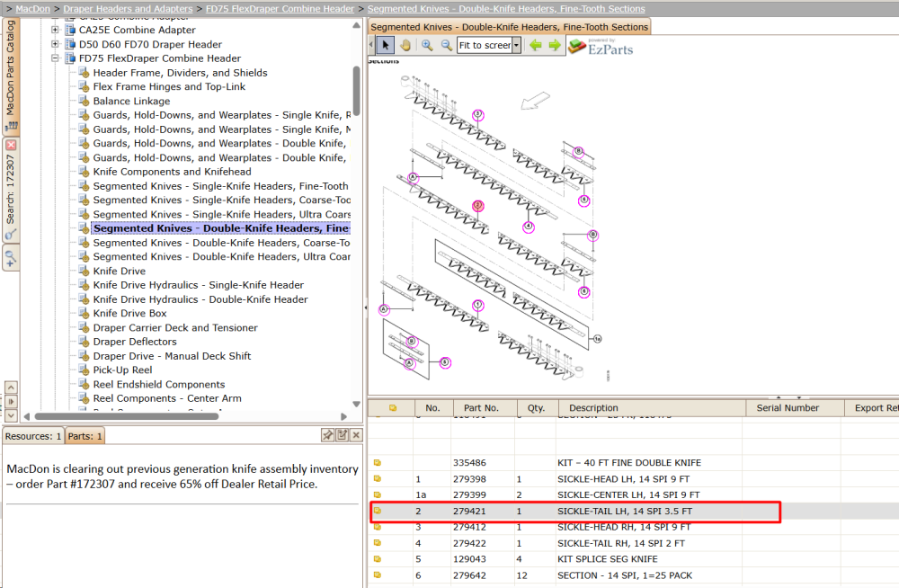Click the tree panel vertical scrollbar down arrow
Viewport: 899px width, 588px height.
[x=356, y=404]
